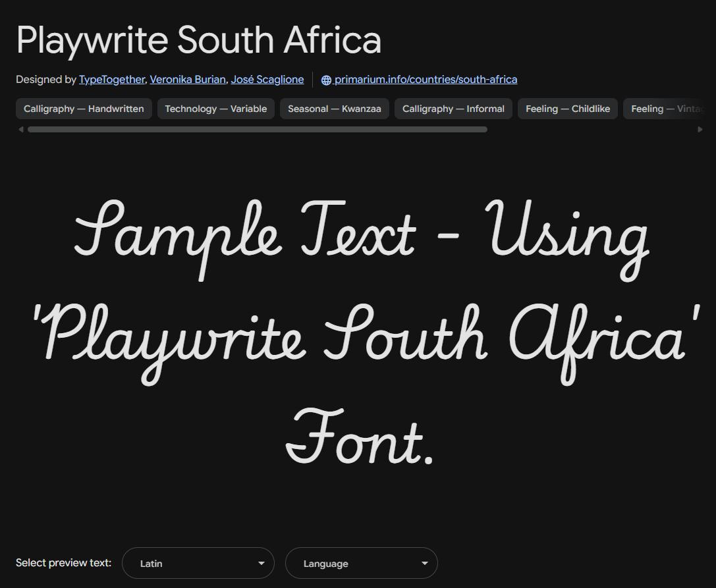The height and width of the screenshot is (588, 716).
Task: Click the horizontal tag scrollbar thumb
Action: click(258, 130)
